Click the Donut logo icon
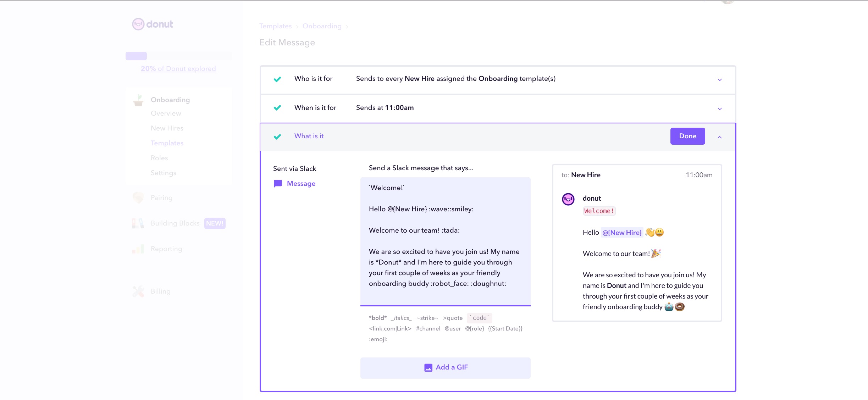 click(x=138, y=24)
